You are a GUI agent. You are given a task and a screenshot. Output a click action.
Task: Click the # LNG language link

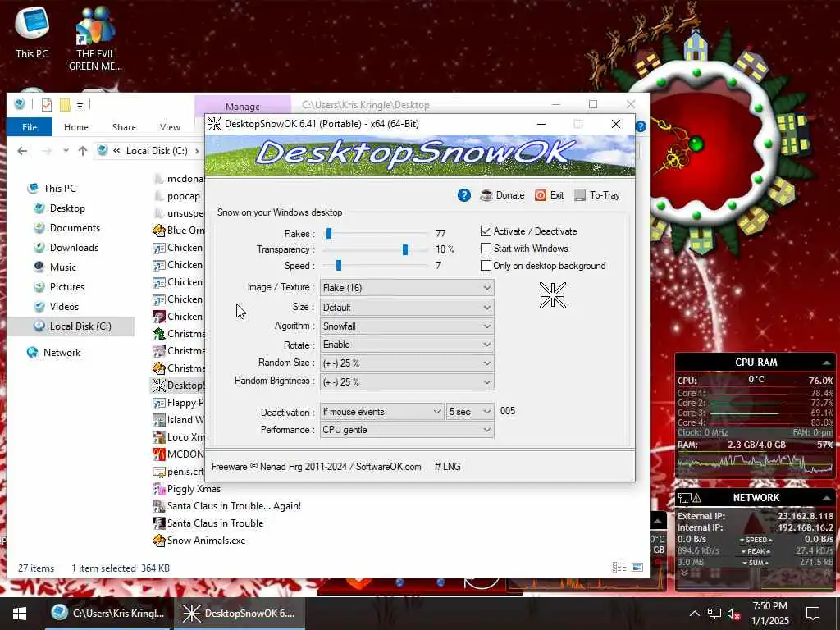coord(447,467)
